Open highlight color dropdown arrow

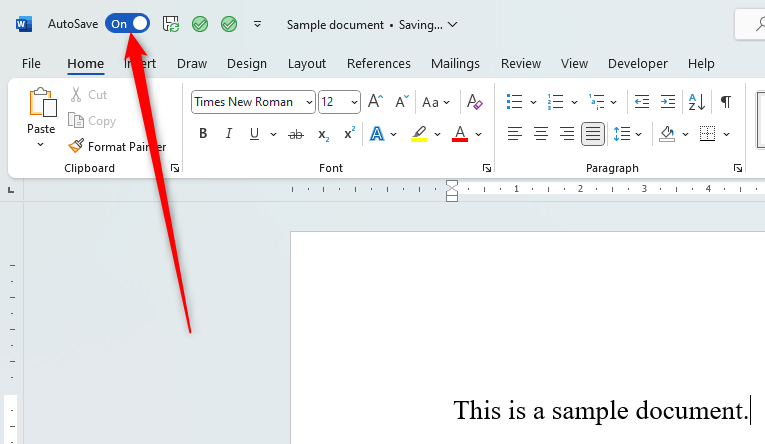coord(437,134)
